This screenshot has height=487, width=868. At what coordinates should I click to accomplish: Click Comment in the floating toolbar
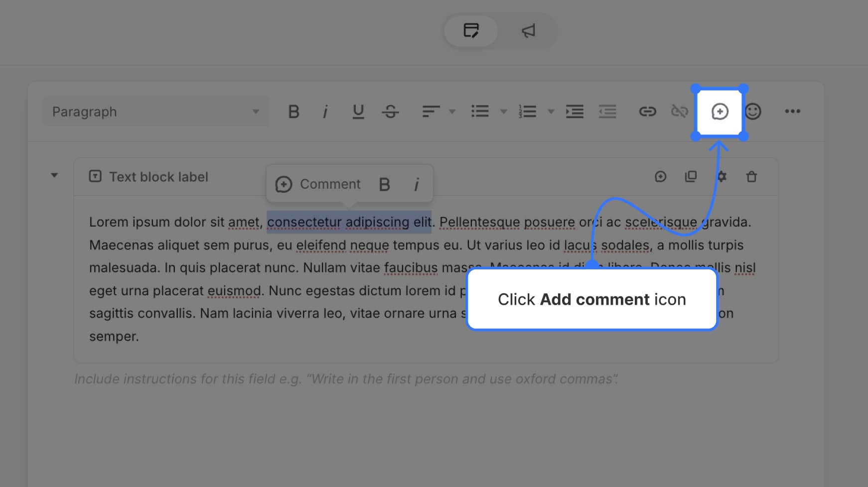point(318,184)
